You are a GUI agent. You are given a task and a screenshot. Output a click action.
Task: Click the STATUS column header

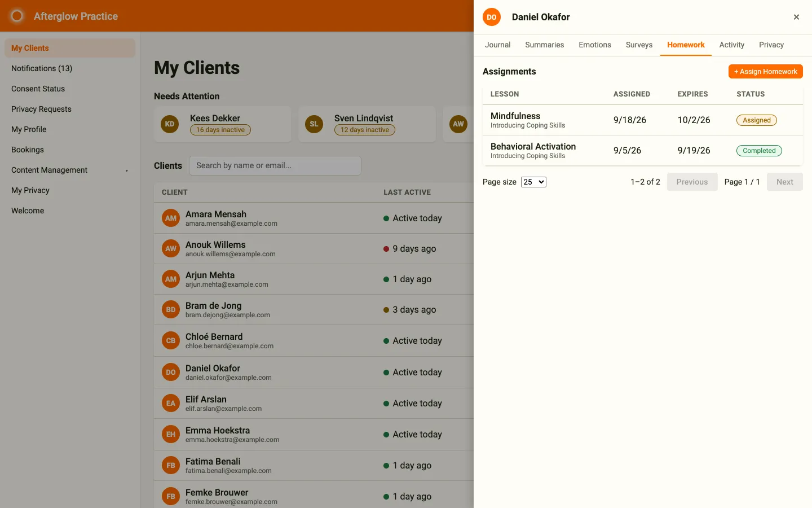[x=751, y=94]
